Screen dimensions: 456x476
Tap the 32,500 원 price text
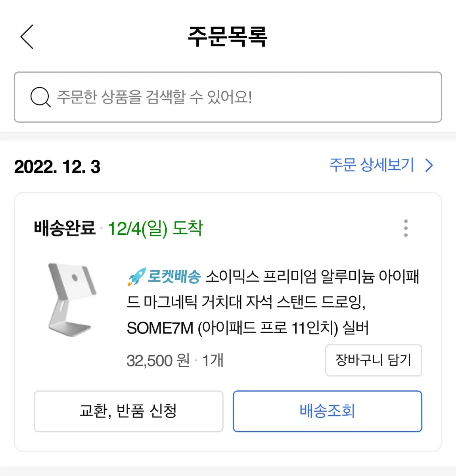(158, 361)
